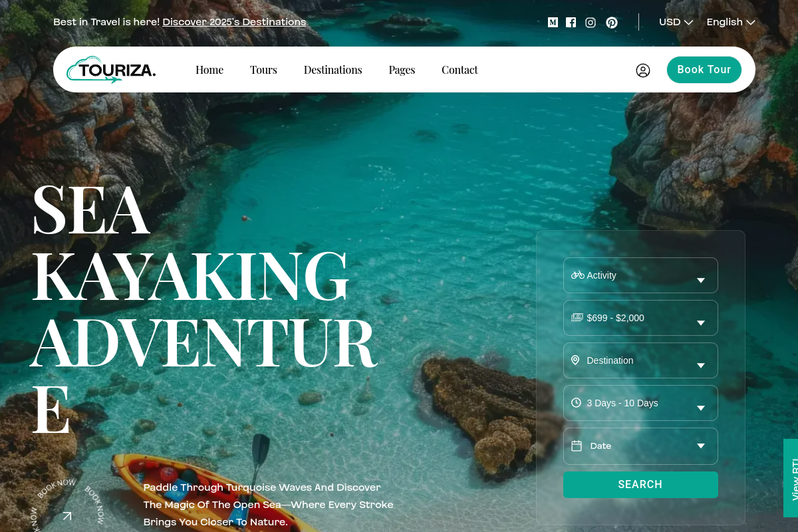Click the Search button
Screen dimensions: 798x532
point(640,485)
